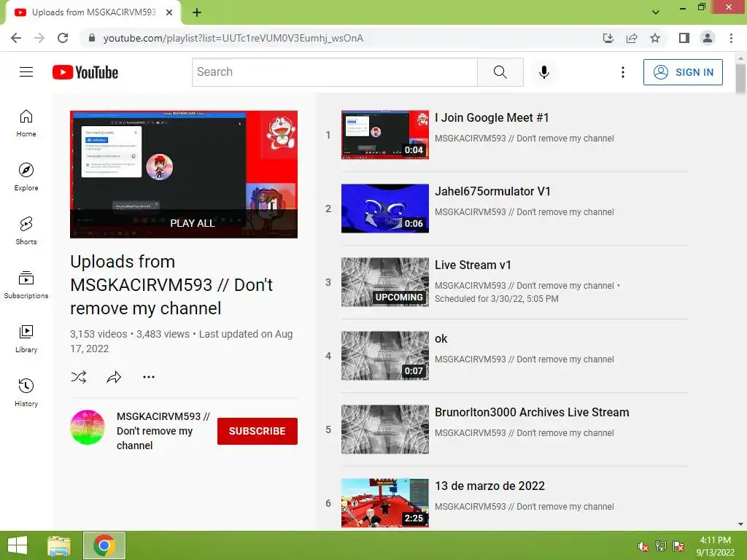Shuffle the playlist
The image size is (747, 560).
click(x=79, y=377)
